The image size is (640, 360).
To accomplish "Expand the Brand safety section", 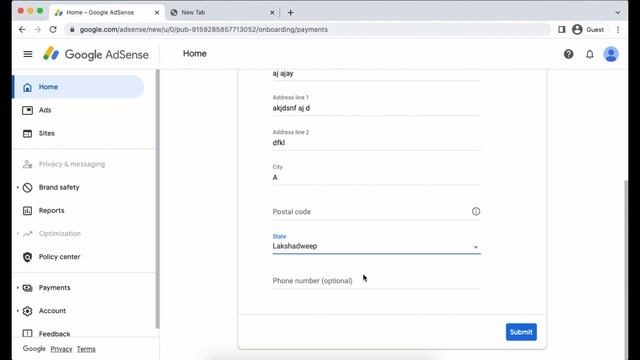I will (18, 187).
